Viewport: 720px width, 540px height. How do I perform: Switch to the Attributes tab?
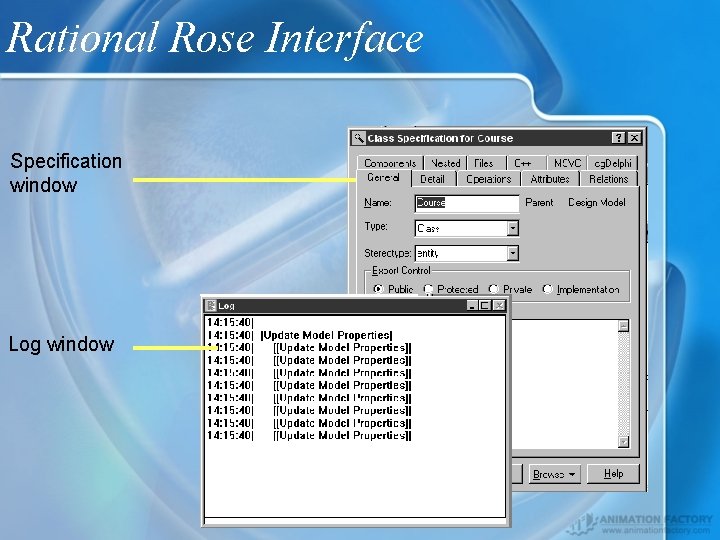pos(550,179)
